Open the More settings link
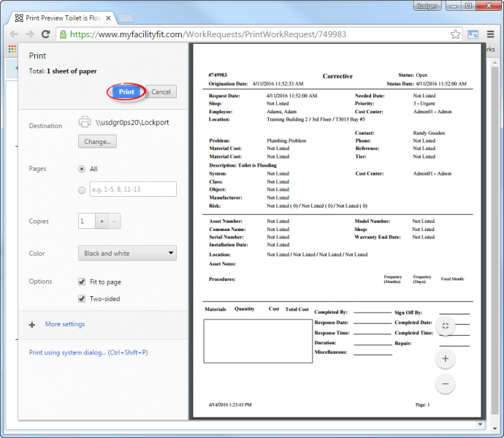Viewport: 504px width, 438px height. [65, 324]
